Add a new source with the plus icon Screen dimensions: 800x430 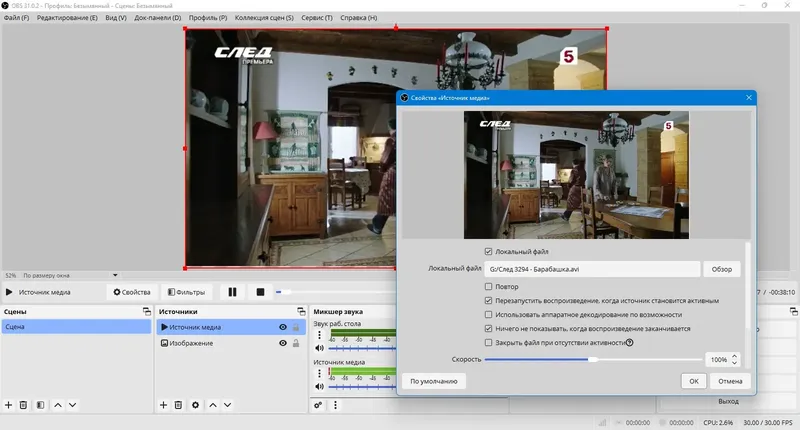coord(163,405)
